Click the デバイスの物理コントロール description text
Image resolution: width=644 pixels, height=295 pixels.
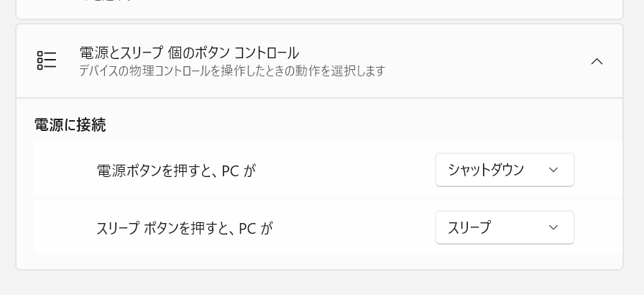[x=232, y=71]
